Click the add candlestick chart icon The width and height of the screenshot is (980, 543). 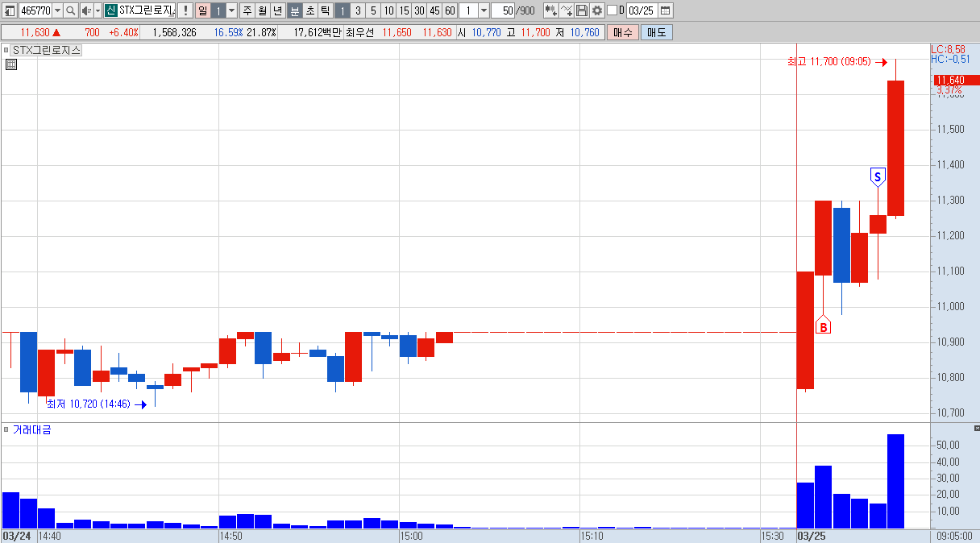pyautogui.click(x=550, y=10)
